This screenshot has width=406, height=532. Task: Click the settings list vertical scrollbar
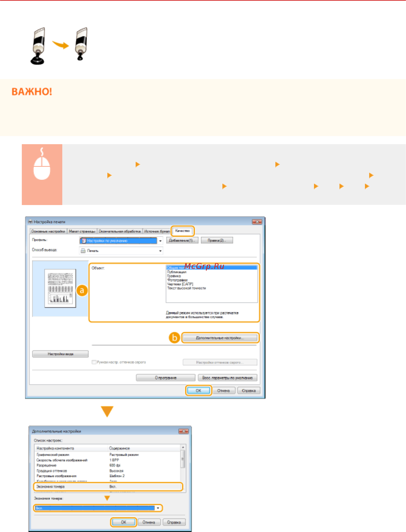183,463
